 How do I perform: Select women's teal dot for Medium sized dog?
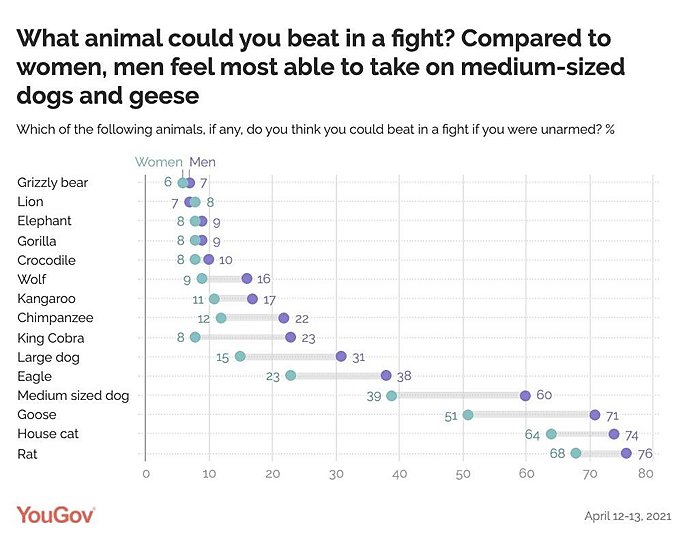392,395
